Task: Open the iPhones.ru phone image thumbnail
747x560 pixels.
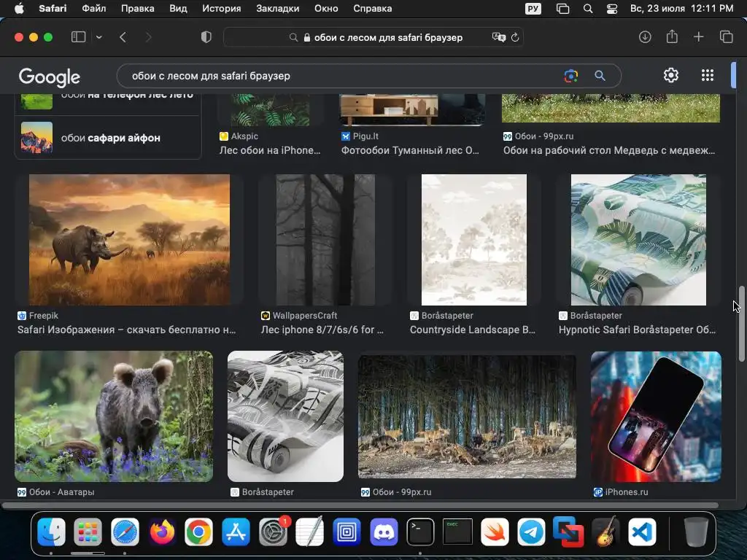Action: [x=656, y=416]
